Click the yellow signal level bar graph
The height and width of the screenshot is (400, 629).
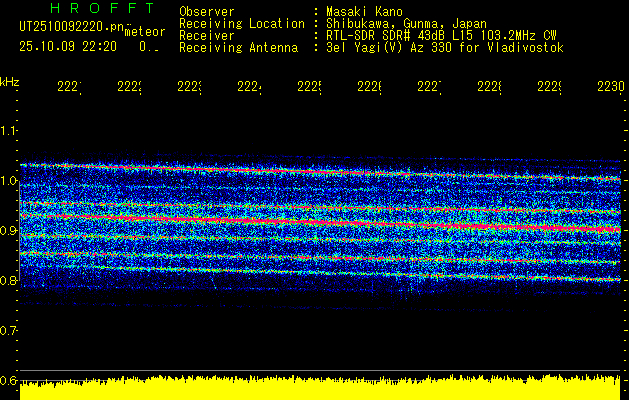click(x=320, y=388)
